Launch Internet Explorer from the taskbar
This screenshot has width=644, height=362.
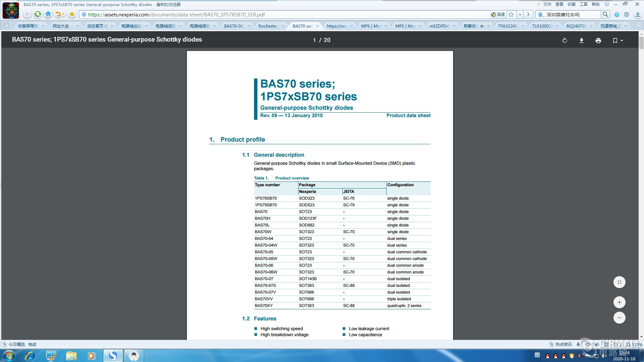pyautogui.click(x=30, y=356)
